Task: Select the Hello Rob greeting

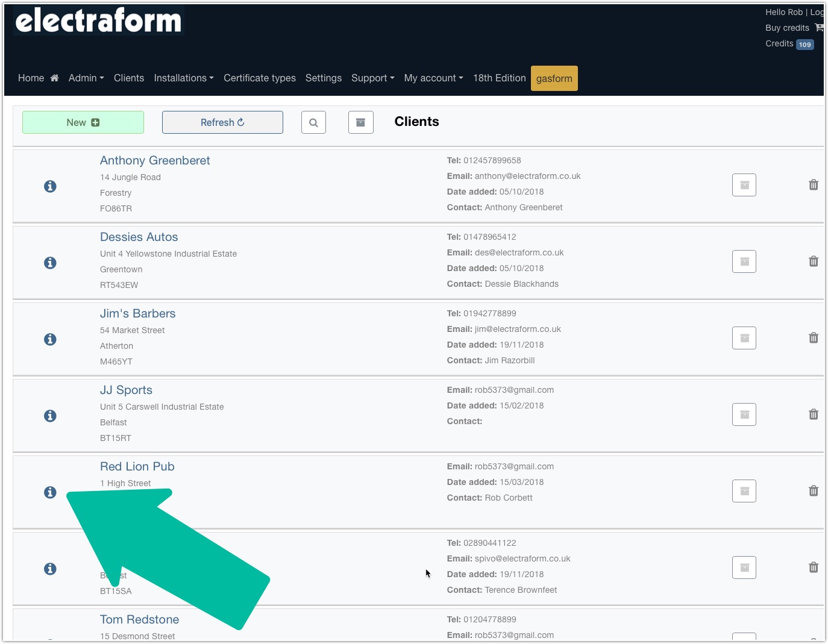Action: [784, 12]
